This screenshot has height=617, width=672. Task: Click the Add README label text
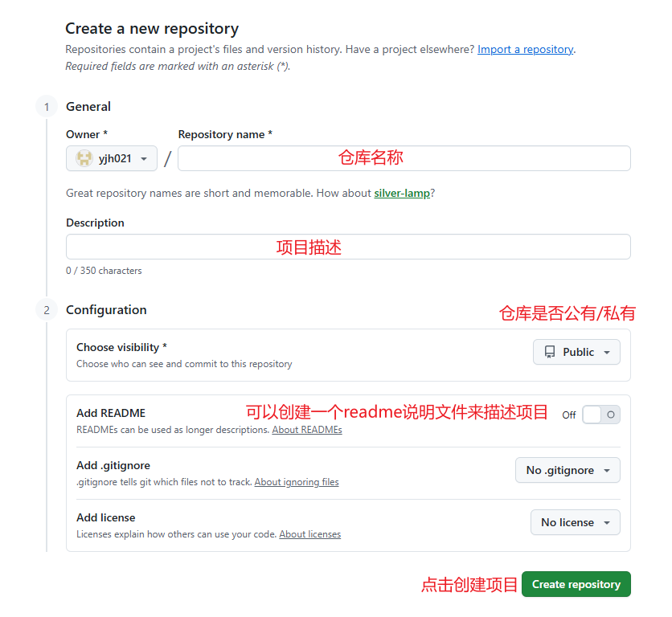click(111, 413)
